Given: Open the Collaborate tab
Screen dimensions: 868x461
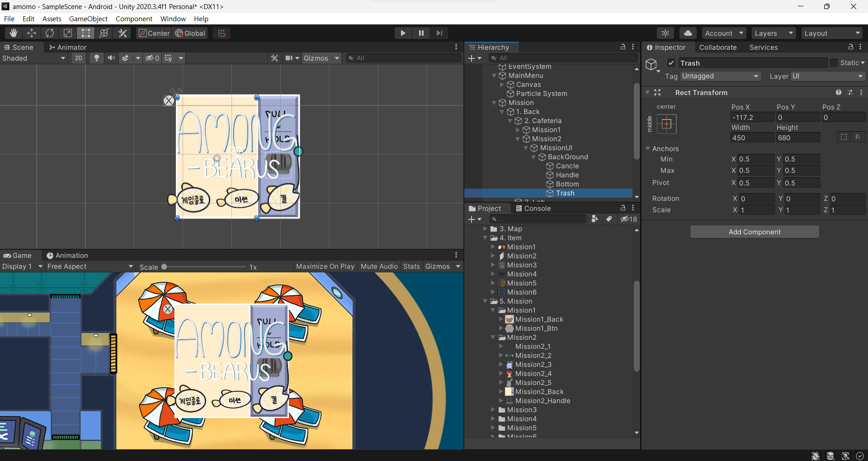Looking at the screenshot, I should tap(718, 47).
